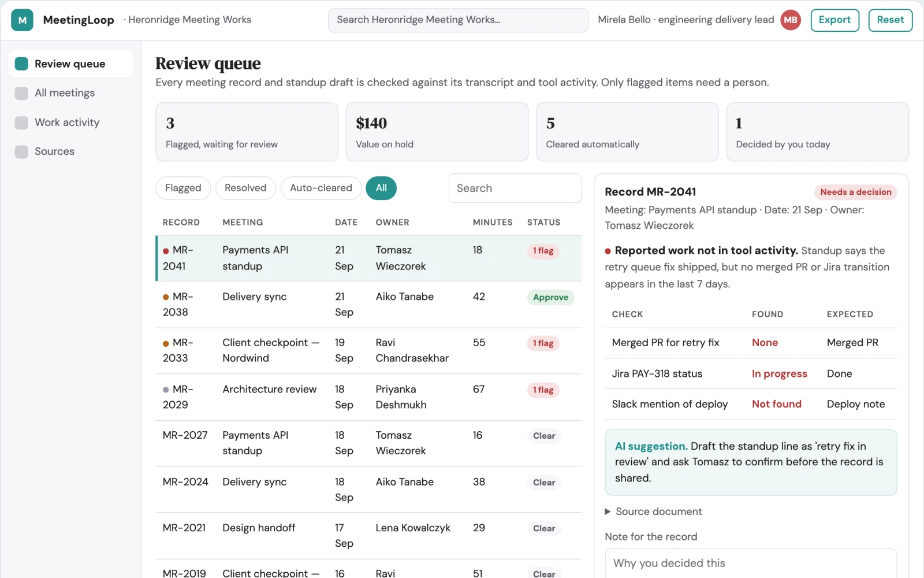
Task: Click the 'Why you decided this' note field
Action: coord(751,564)
